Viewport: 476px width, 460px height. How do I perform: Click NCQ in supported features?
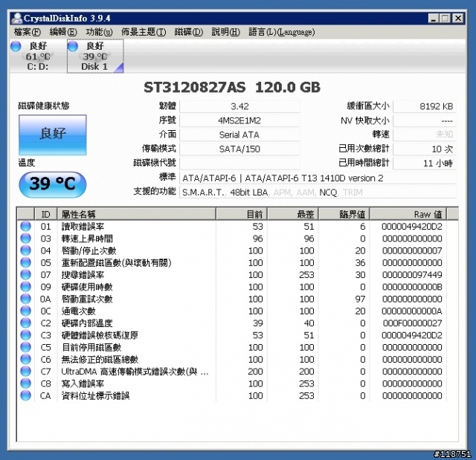[328, 192]
